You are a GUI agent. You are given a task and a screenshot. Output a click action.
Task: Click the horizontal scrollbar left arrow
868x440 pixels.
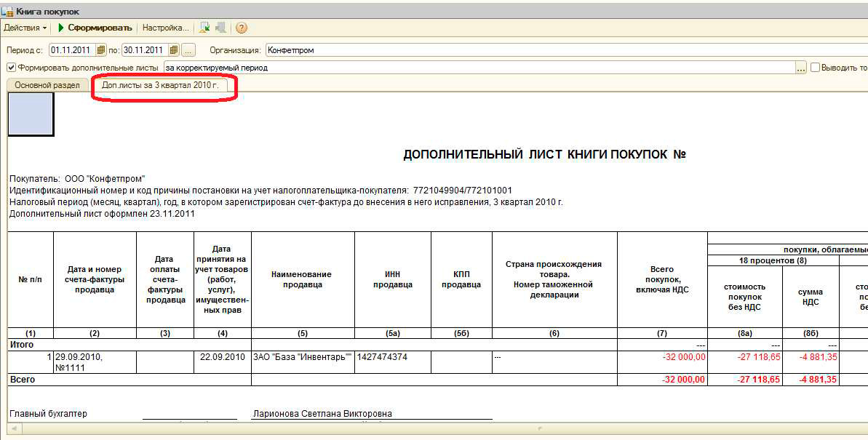tap(15, 428)
